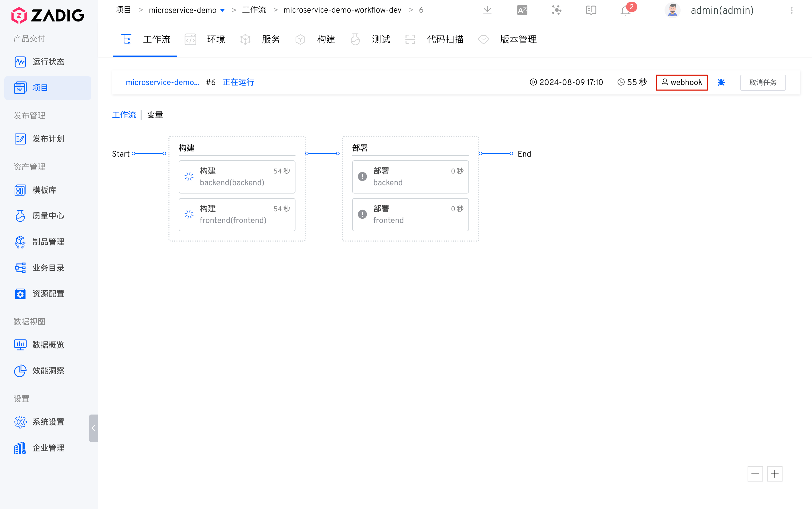The image size is (812, 509).
Task: Open 运行状态 in the sidebar
Action: click(48, 62)
